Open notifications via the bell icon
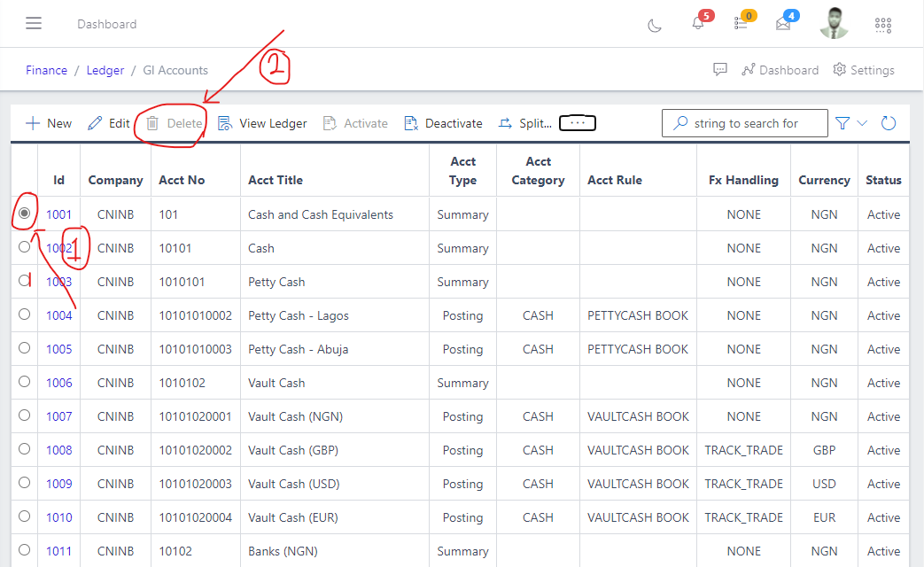This screenshot has height=567, width=924. coord(698,24)
